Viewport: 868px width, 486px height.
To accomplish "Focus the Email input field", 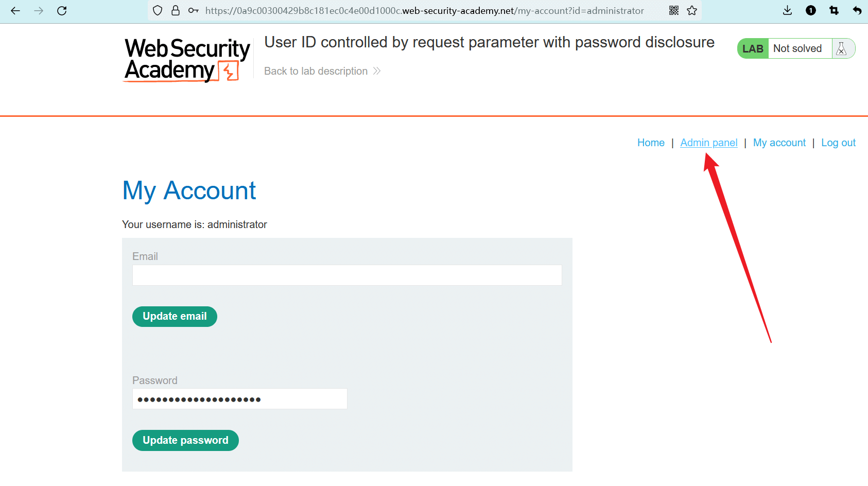I will (346, 275).
